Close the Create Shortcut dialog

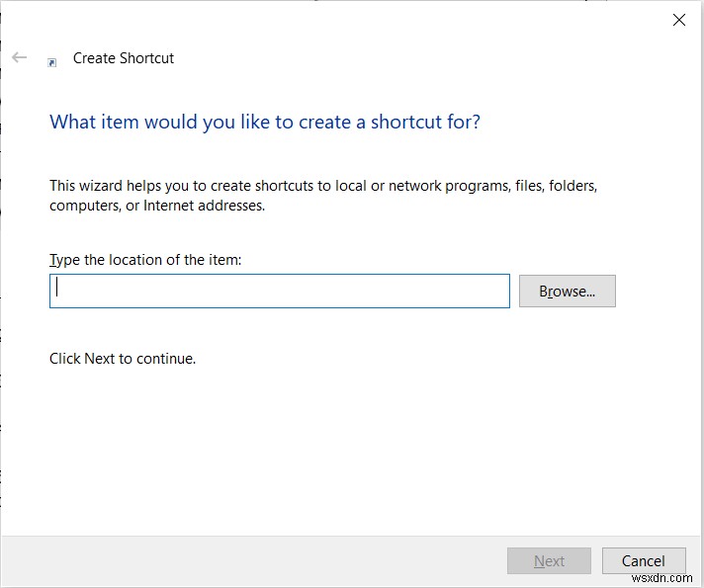679,20
